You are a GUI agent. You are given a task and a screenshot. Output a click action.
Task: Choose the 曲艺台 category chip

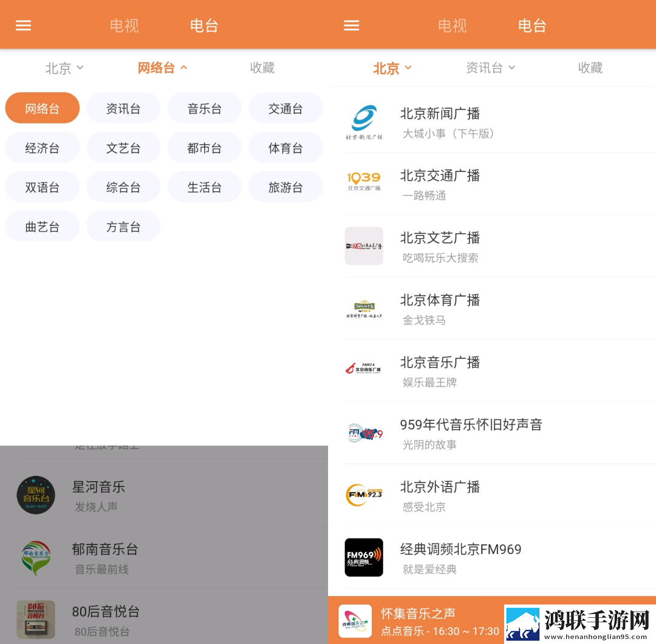point(43,227)
